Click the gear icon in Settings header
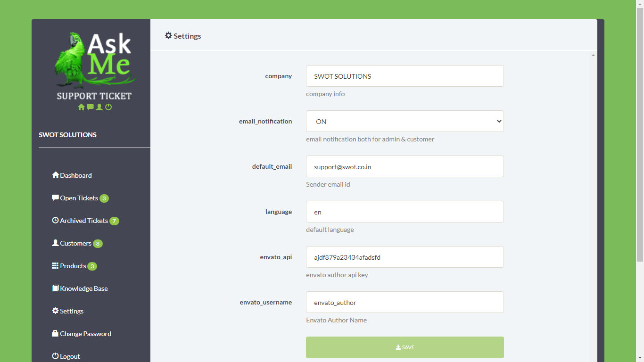 coord(168,35)
